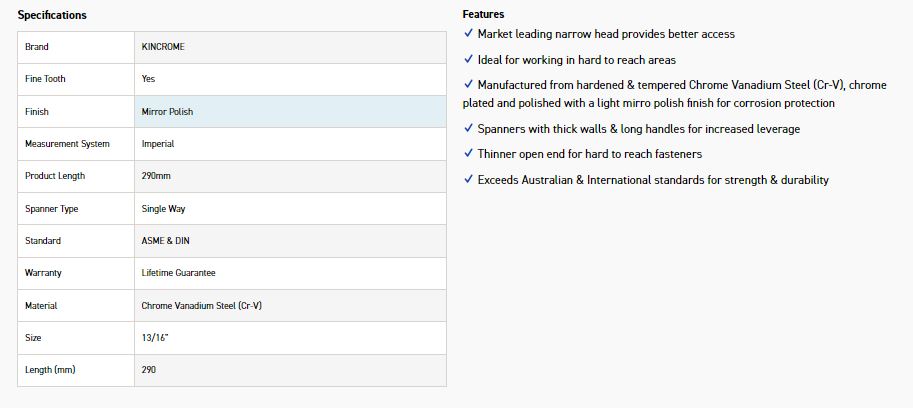
Task: Select the ASME & DIN standard value
Action: pos(164,241)
